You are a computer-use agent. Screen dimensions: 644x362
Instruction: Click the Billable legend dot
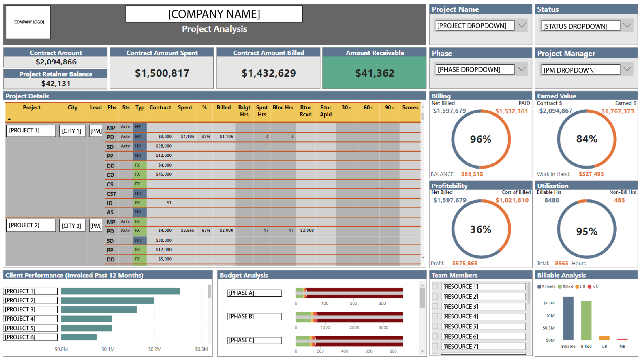coord(539,287)
